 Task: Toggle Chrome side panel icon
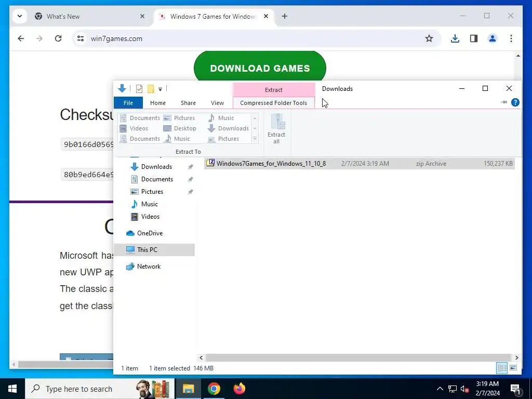coord(474,38)
